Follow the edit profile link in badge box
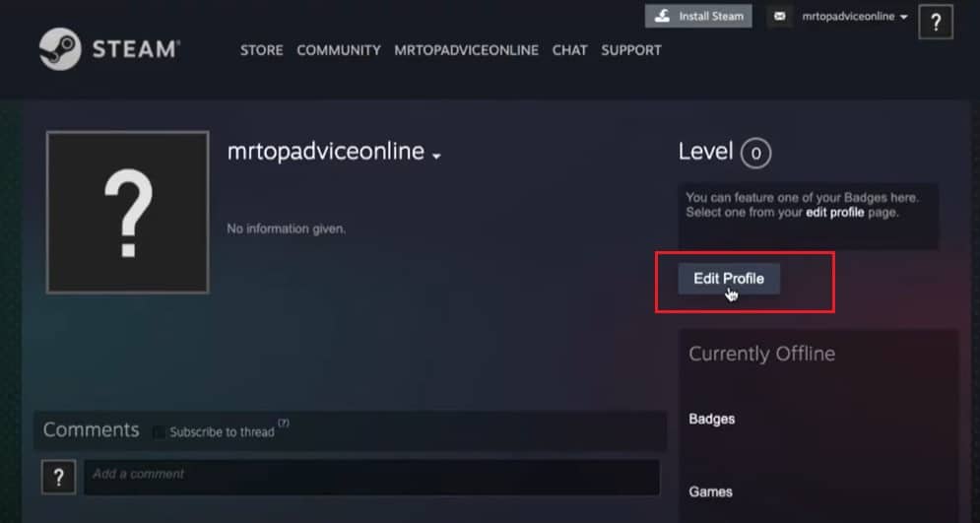The height and width of the screenshot is (523, 980). (x=835, y=213)
